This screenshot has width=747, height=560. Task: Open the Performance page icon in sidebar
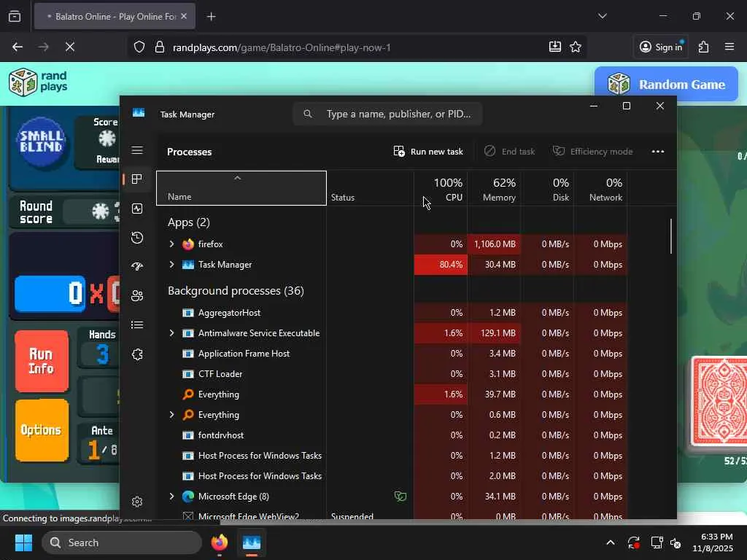(x=137, y=209)
